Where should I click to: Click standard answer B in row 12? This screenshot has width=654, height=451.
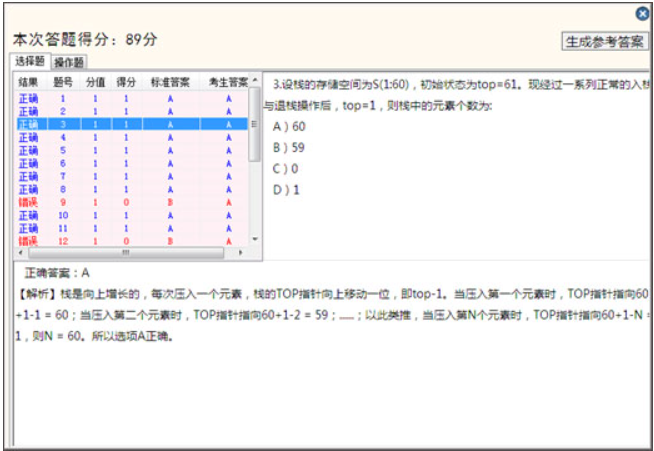coord(170,241)
